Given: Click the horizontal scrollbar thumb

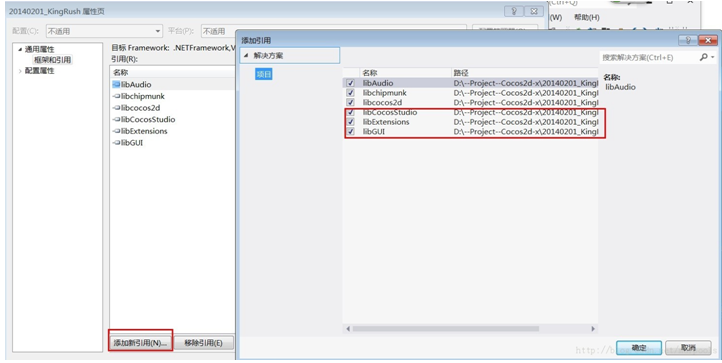Looking at the screenshot, I should [446, 329].
